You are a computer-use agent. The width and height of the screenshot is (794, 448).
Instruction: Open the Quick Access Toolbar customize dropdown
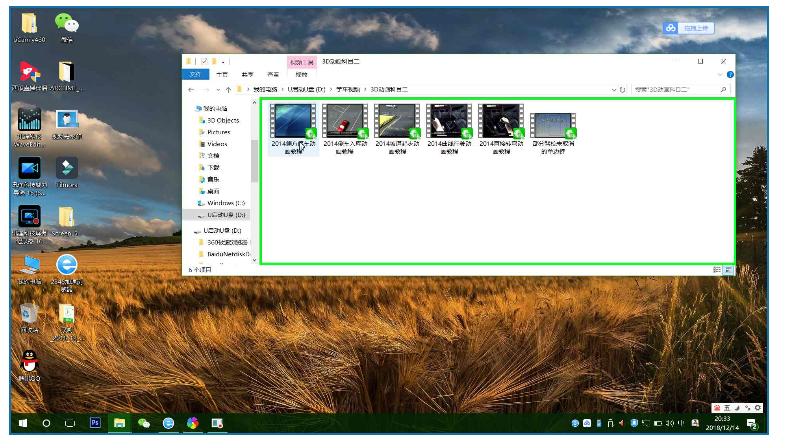[223, 62]
